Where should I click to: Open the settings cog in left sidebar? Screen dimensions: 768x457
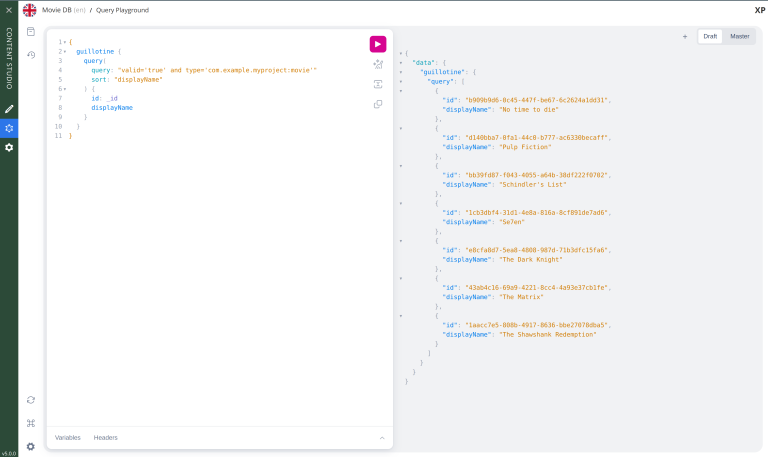point(9,147)
